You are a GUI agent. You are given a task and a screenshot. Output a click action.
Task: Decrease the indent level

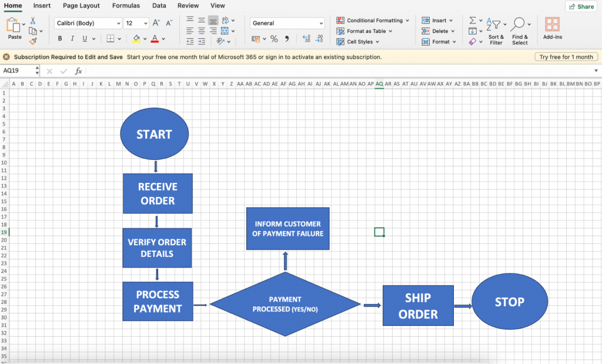pyautogui.click(x=190, y=42)
